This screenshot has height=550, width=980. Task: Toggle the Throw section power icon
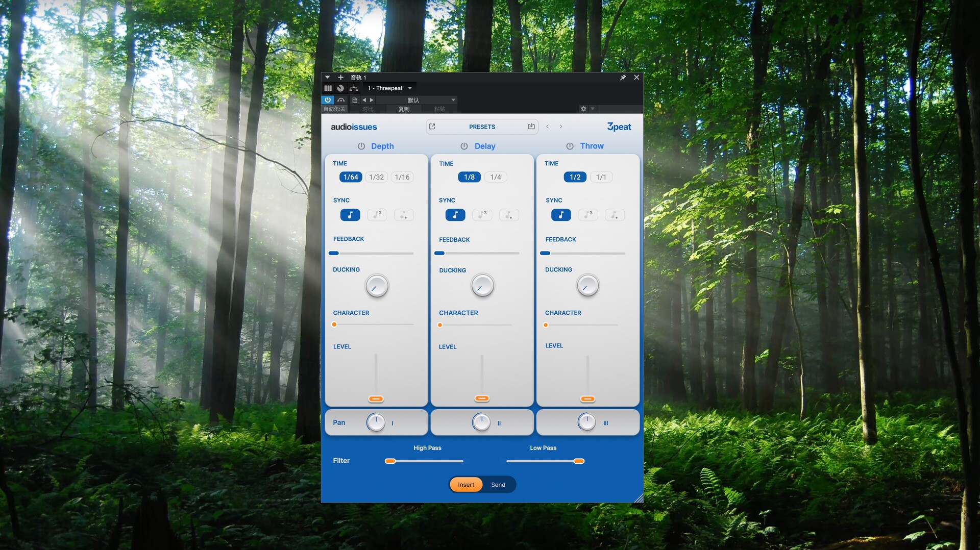[x=570, y=146]
